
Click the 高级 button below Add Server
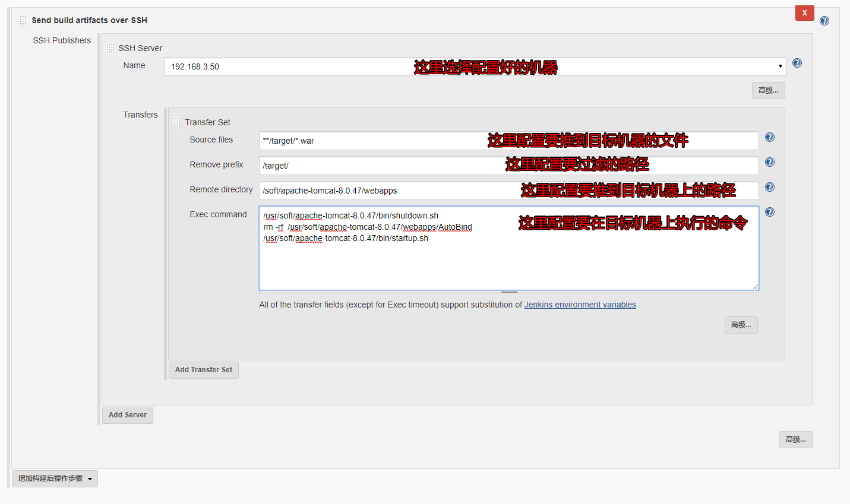(x=796, y=439)
